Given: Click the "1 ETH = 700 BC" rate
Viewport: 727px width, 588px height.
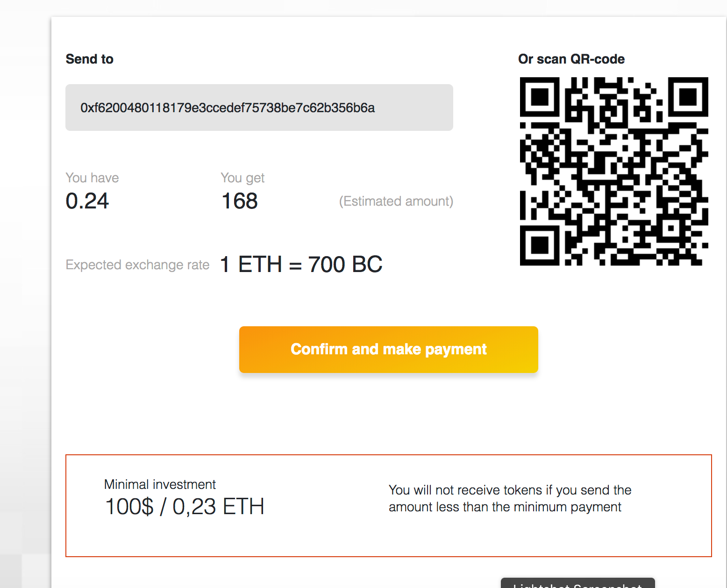Looking at the screenshot, I should [301, 265].
